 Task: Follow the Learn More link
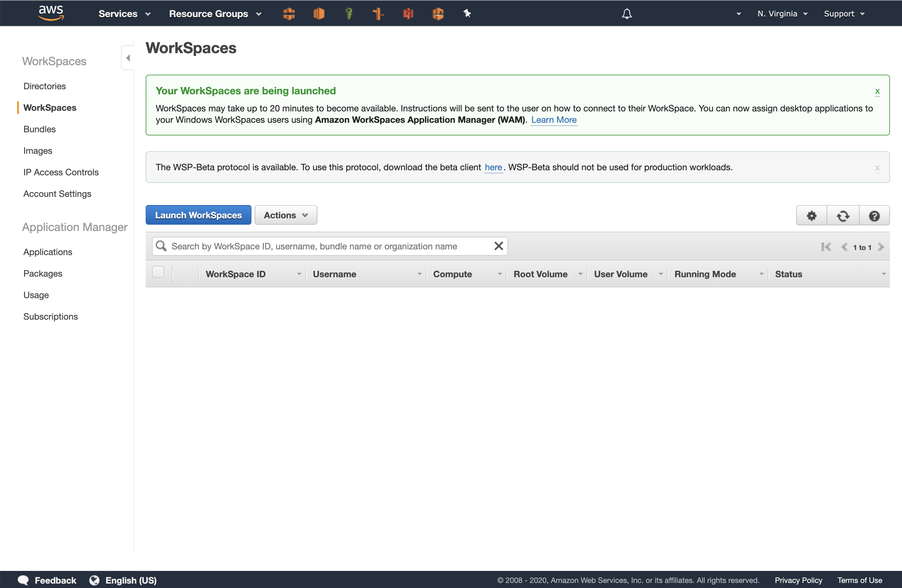point(554,120)
